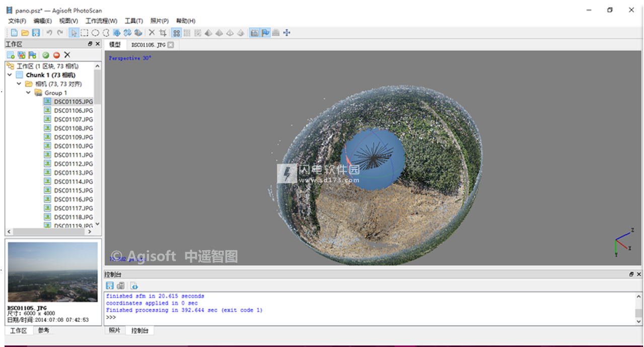Click the console input prompt line
This screenshot has width=644, height=347.
(369, 317)
